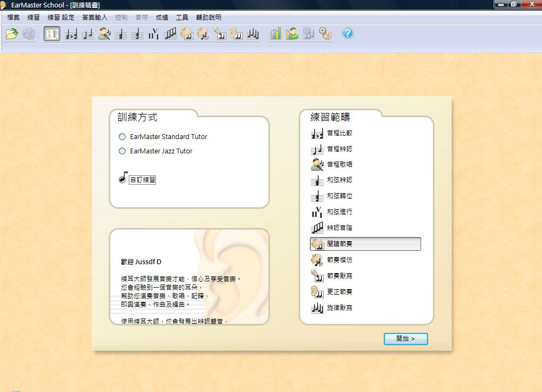
Task: Open the statistics bar chart toolbar icon
Action: 275,34
